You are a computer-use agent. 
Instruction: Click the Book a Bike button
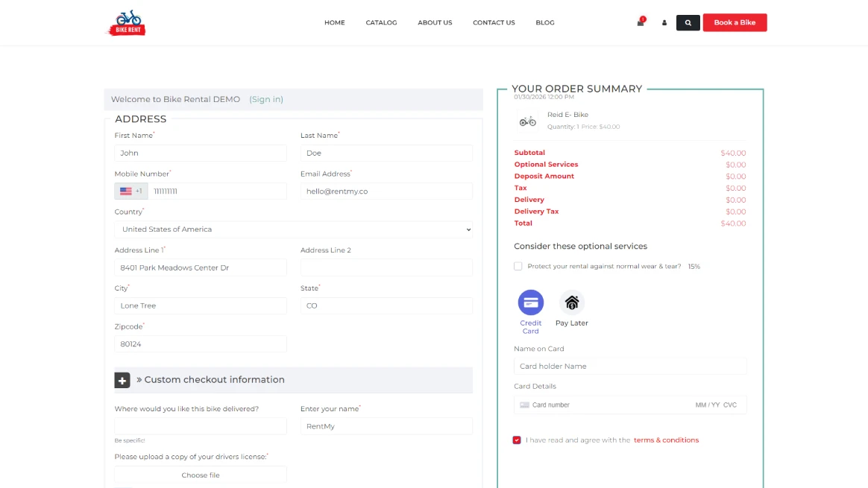point(735,22)
